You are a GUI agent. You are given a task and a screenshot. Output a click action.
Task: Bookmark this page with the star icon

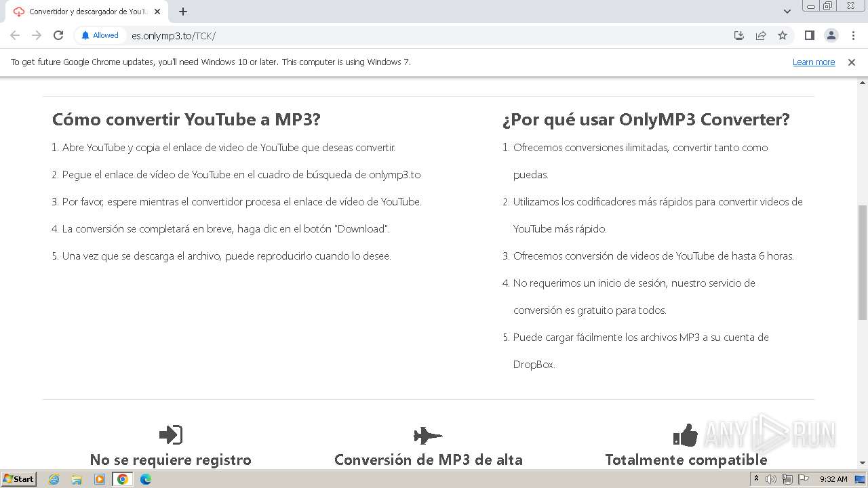tap(783, 35)
